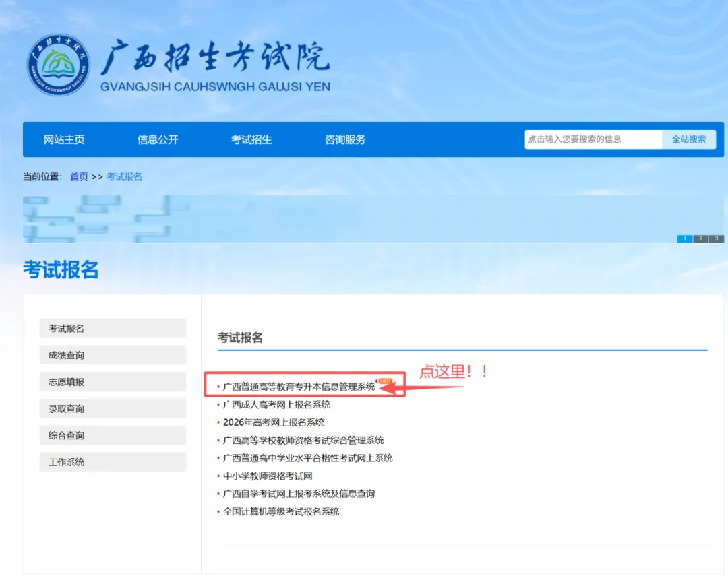Switch banner to slide 3

coord(717,238)
